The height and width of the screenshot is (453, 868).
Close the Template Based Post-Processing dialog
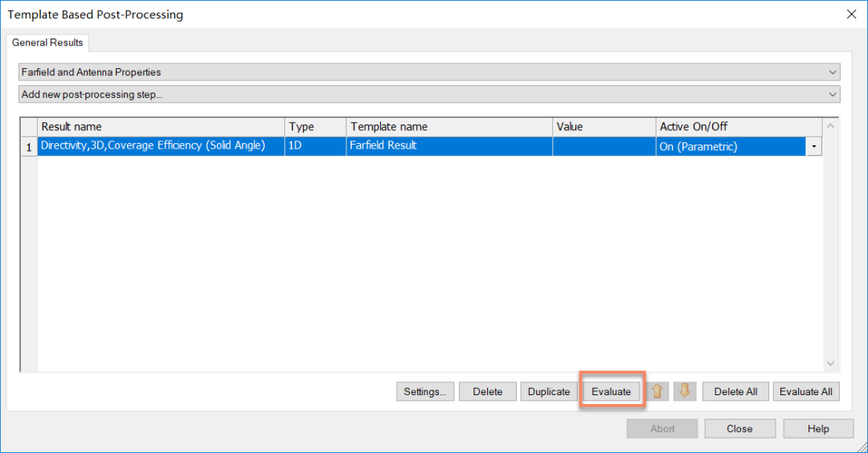(851, 14)
